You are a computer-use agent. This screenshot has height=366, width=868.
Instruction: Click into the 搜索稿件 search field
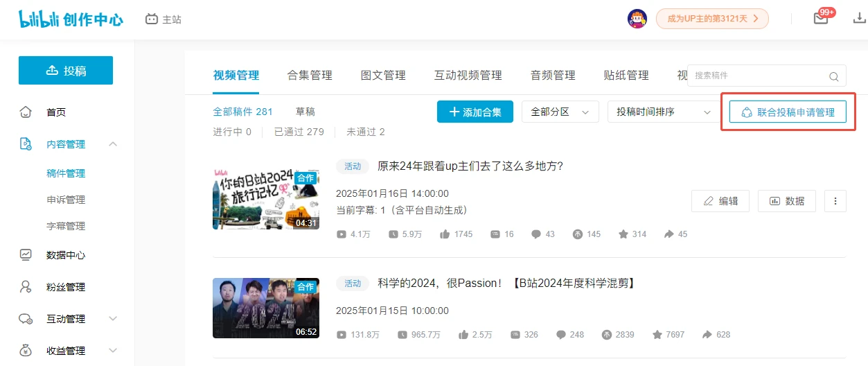pyautogui.click(x=755, y=76)
